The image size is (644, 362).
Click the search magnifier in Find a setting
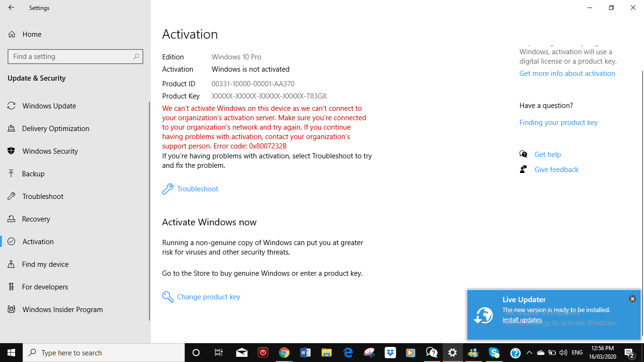tap(136, 57)
